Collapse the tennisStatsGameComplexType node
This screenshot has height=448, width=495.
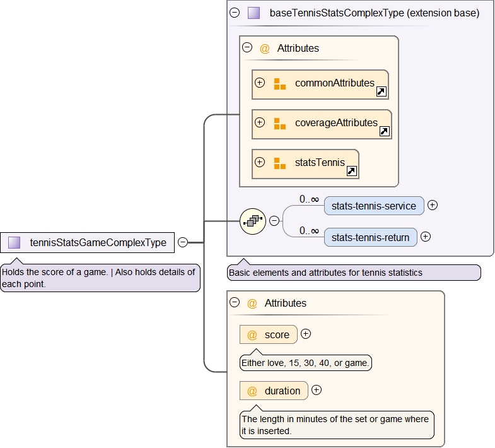click(182, 242)
